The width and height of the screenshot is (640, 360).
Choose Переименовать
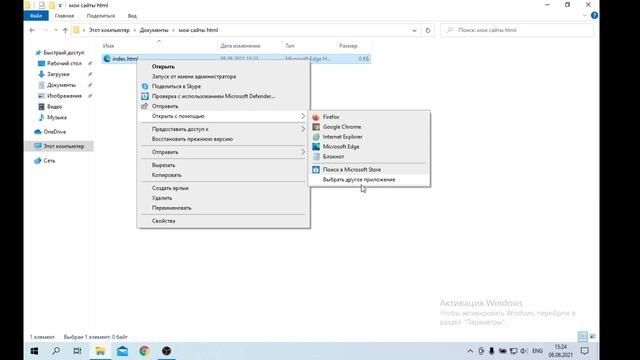point(223,208)
